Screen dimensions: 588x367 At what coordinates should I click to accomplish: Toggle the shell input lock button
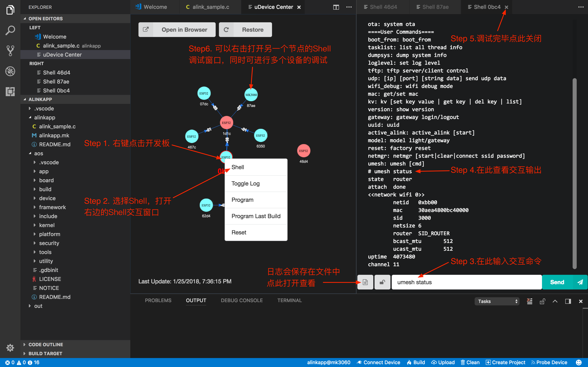[x=382, y=282]
